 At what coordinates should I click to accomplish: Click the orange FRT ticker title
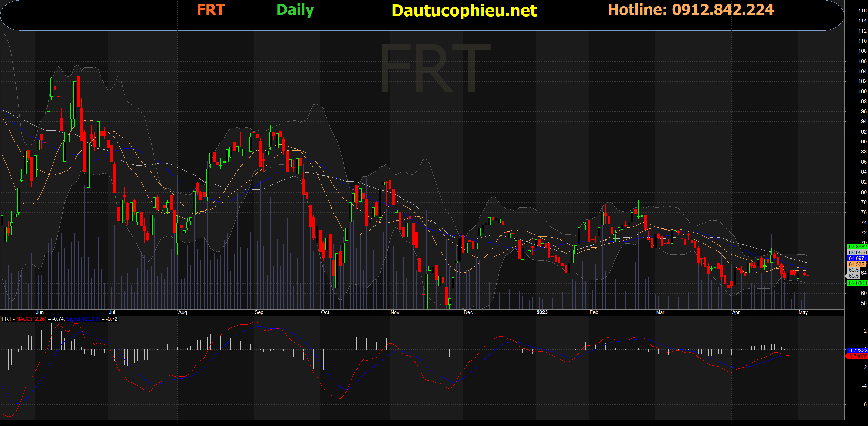point(211,10)
